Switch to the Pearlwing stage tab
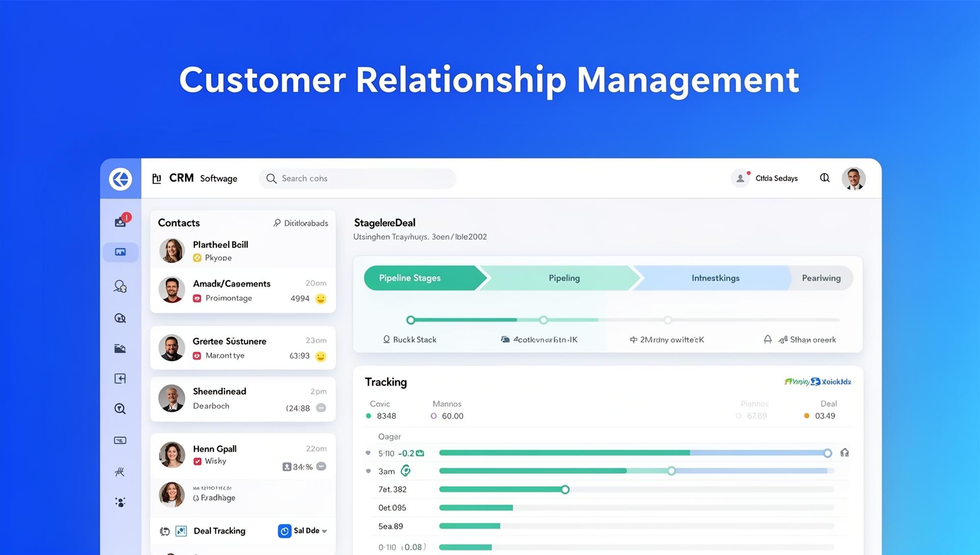980x555 pixels. (821, 278)
